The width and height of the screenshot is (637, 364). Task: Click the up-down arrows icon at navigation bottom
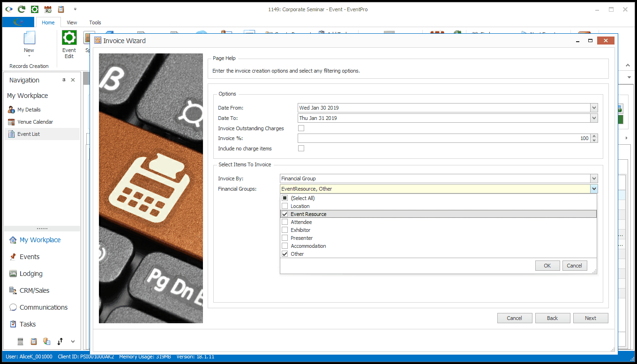pos(60,342)
